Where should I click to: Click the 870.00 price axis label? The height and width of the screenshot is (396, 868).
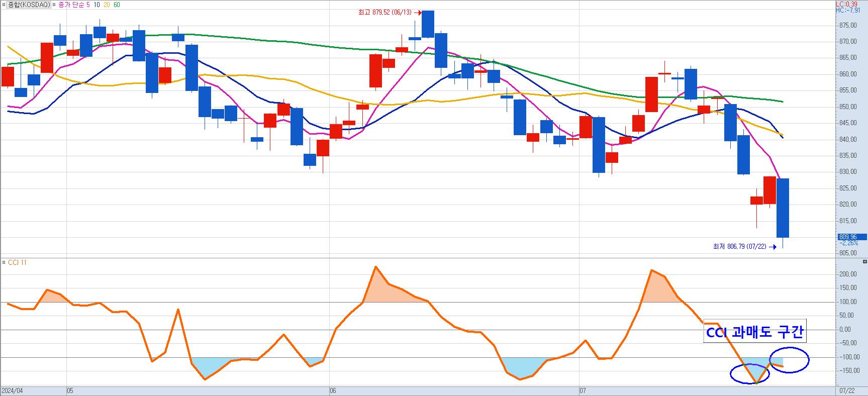[x=848, y=42]
